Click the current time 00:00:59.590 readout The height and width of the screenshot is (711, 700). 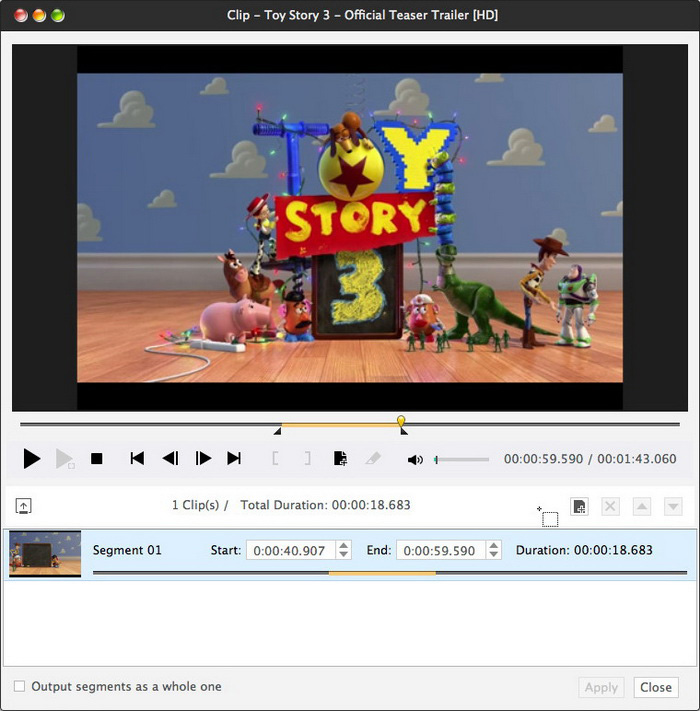pyautogui.click(x=543, y=459)
